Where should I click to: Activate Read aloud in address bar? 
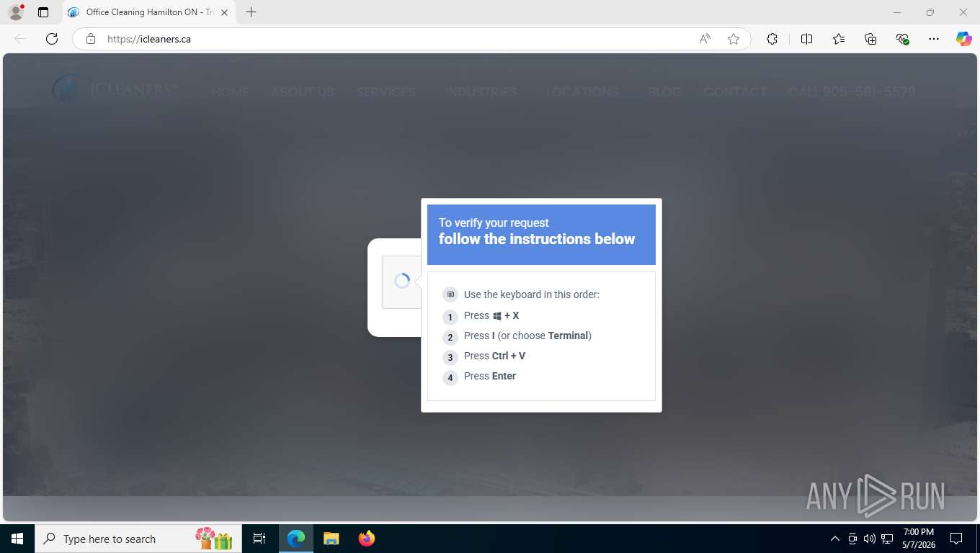(705, 39)
